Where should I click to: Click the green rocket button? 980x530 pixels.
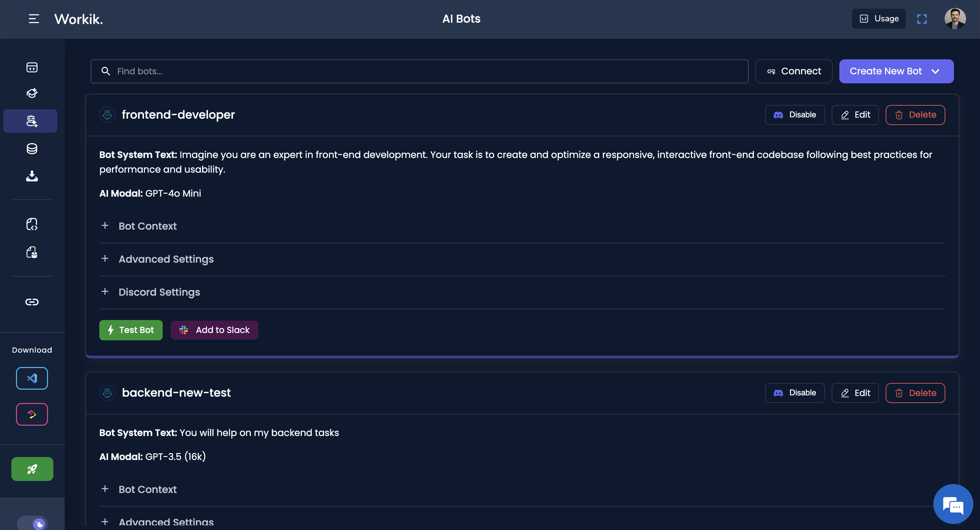[x=32, y=469]
